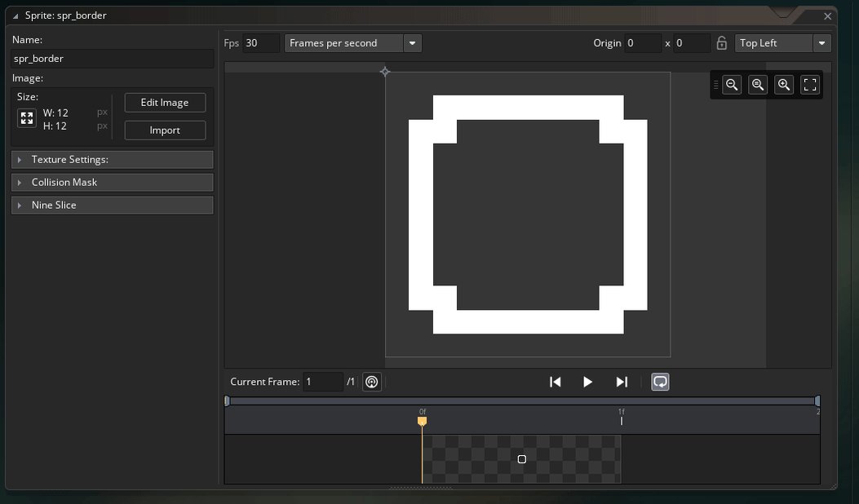
Task: Zoom in on the sprite preview
Action: [x=784, y=85]
